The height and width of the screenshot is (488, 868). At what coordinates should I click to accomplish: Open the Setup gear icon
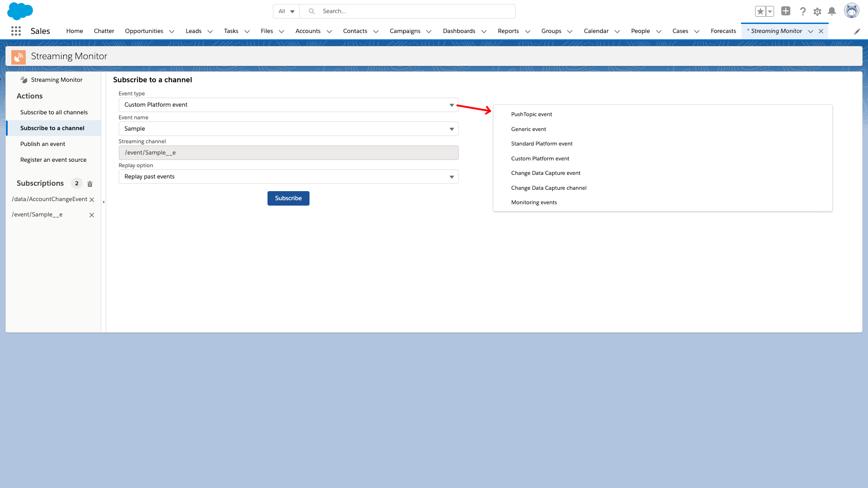(817, 12)
